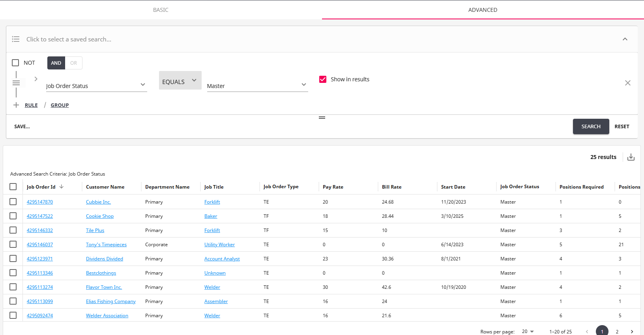The image size is (644, 335).
Task: Go to next results page arrow
Action: coord(632,332)
